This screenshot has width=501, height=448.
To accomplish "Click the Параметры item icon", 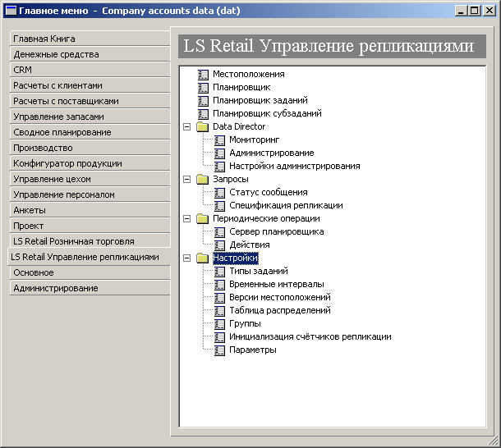I will (x=219, y=350).
